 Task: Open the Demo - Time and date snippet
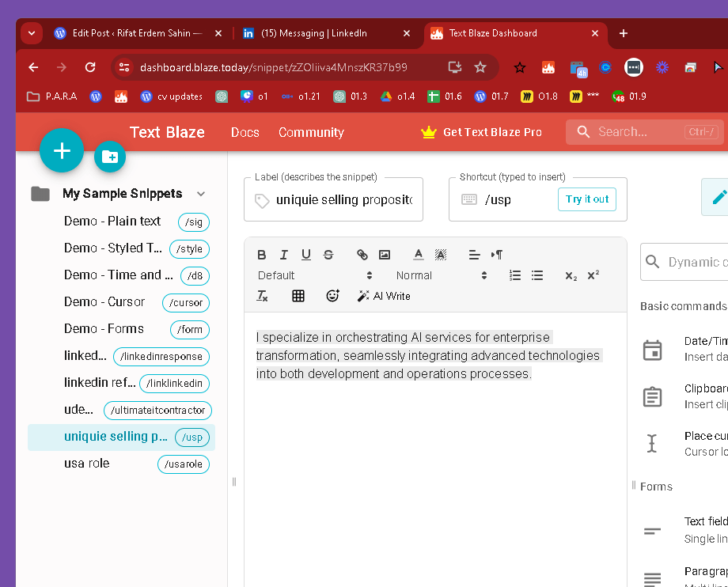point(121,275)
